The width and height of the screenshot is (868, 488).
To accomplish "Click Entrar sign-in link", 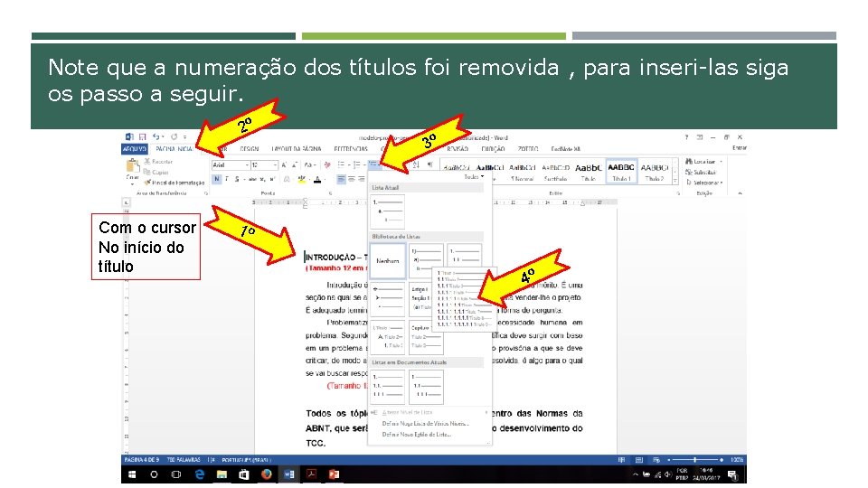I will (x=739, y=147).
